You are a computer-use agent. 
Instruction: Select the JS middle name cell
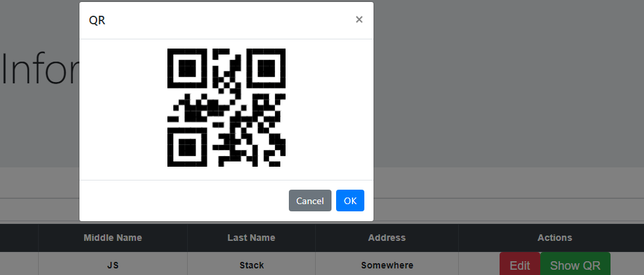113,264
